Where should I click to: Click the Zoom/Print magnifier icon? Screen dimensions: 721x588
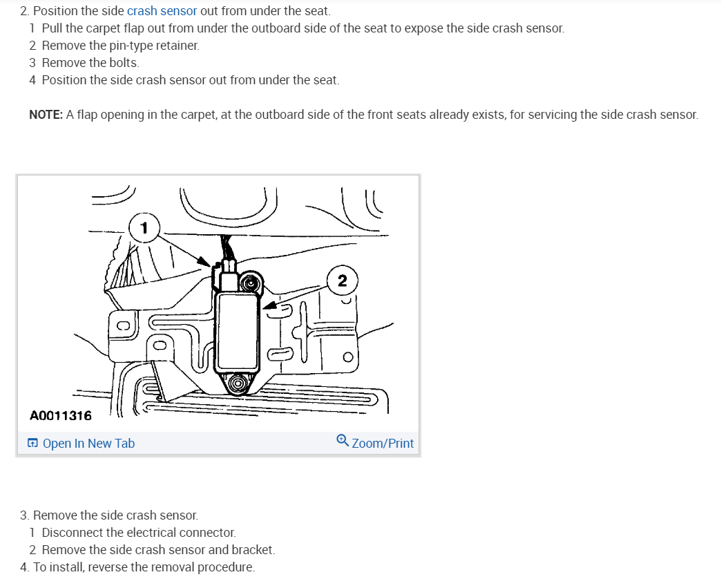coord(343,440)
